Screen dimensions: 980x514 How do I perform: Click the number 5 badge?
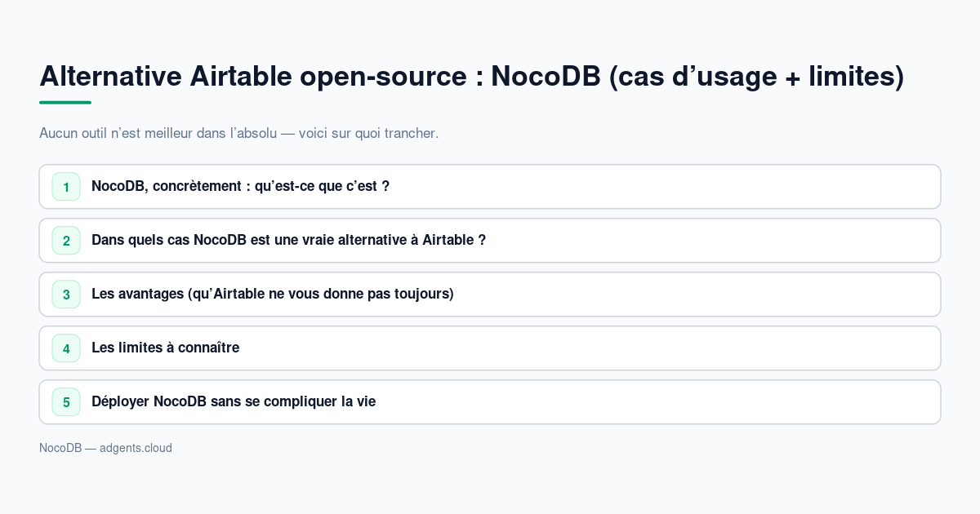(66, 402)
